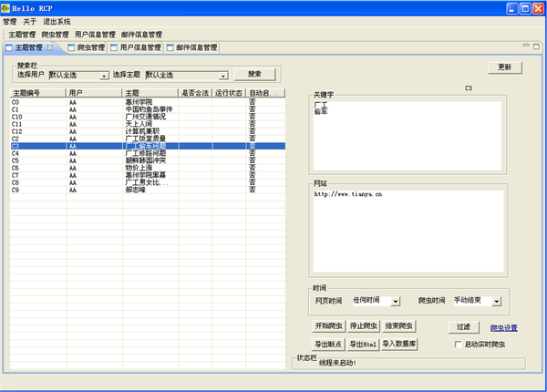Enable the 启动实时爬虫 checkbox
The width and height of the screenshot is (547, 392).
tap(459, 344)
